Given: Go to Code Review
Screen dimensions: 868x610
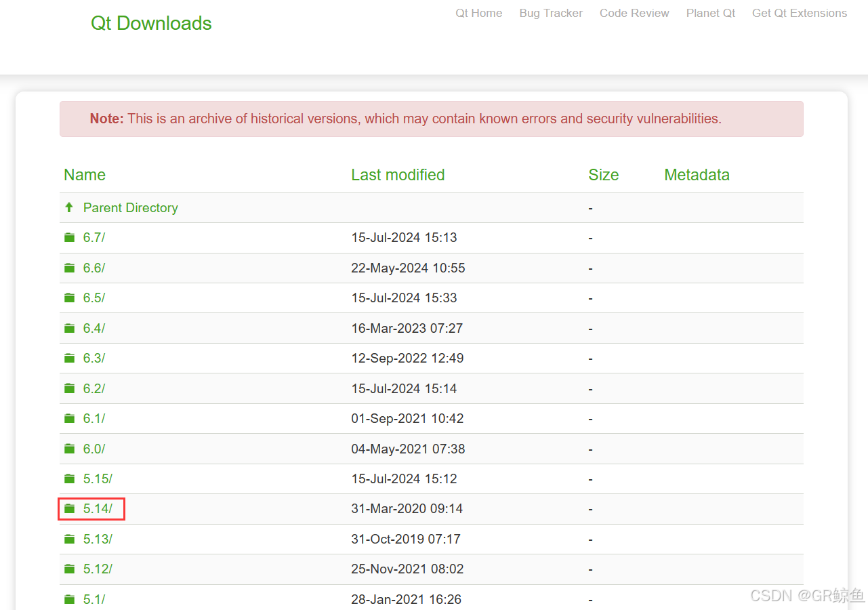Looking at the screenshot, I should (634, 13).
